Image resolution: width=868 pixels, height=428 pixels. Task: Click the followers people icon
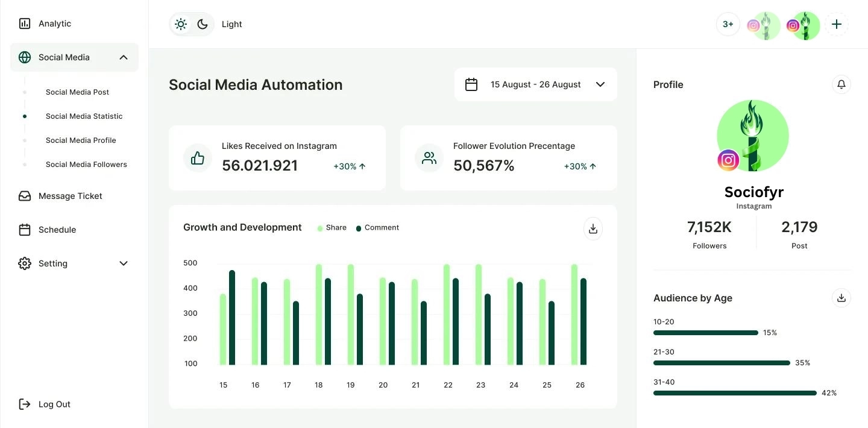[429, 158]
